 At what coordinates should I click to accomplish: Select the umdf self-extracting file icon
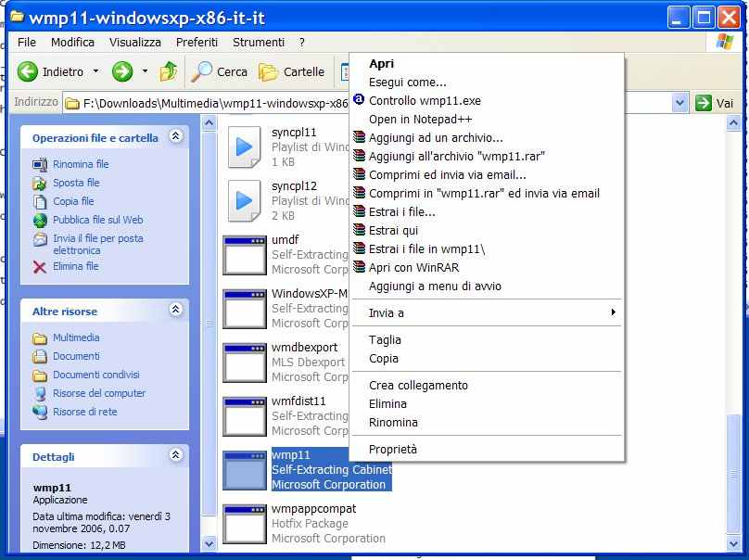coord(245,255)
